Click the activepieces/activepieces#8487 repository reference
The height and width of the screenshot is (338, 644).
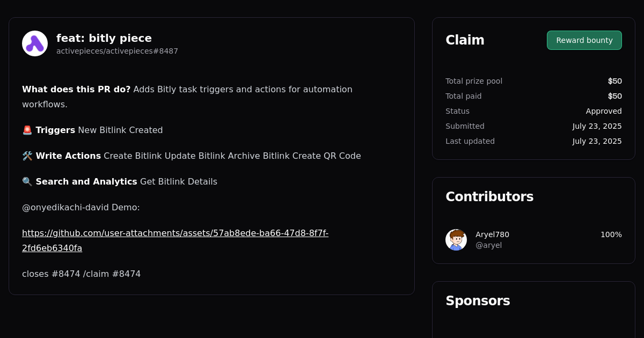coord(117,51)
